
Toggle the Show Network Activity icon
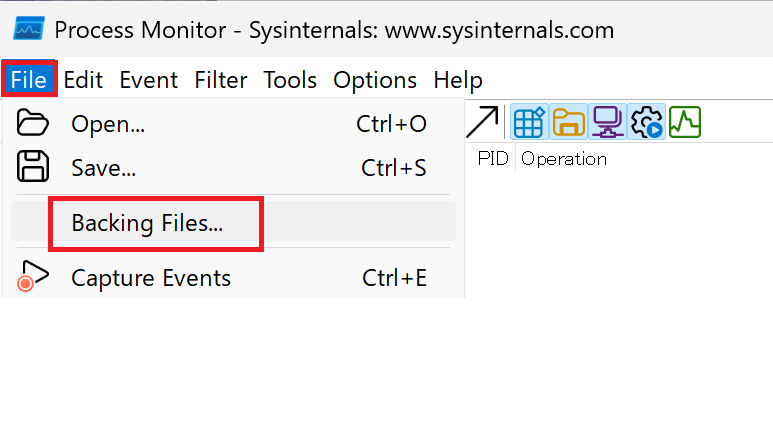click(x=607, y=122)
